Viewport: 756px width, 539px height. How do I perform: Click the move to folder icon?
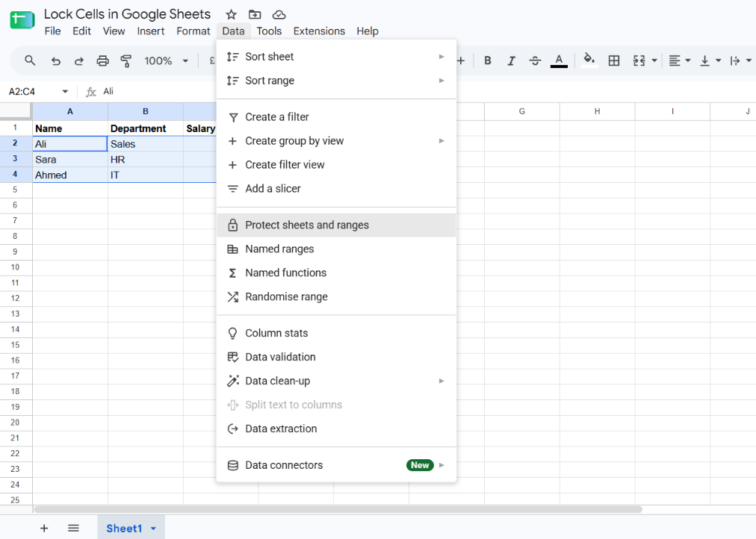tap(255, 14)
